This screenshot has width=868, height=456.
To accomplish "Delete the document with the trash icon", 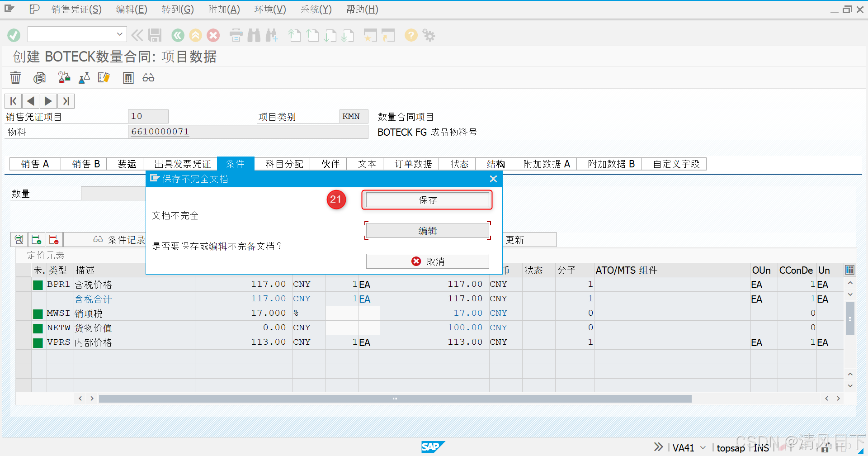I will [x=15, y=77].
